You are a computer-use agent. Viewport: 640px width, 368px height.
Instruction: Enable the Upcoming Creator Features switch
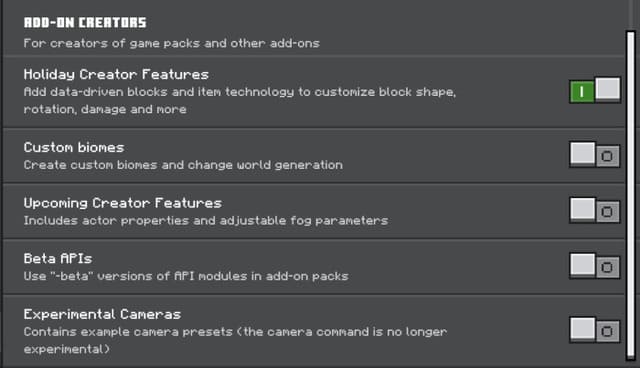point(595,211)
